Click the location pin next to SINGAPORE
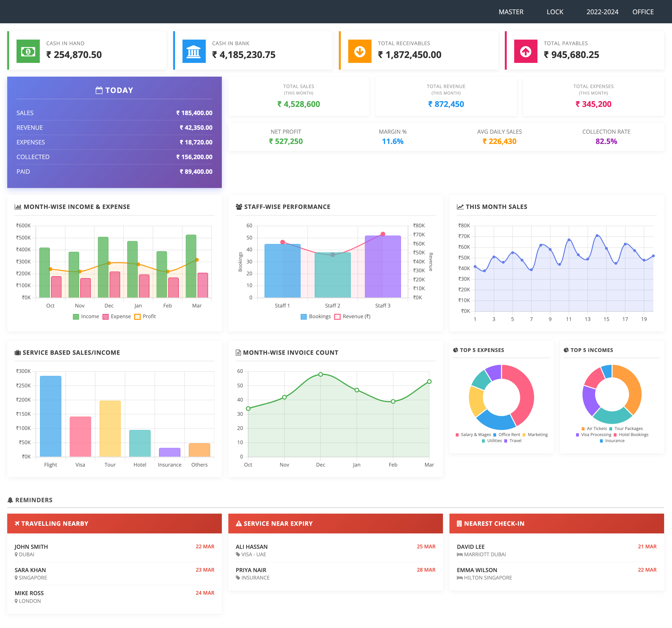Screen dimensions: 672x628 (16, 578)
